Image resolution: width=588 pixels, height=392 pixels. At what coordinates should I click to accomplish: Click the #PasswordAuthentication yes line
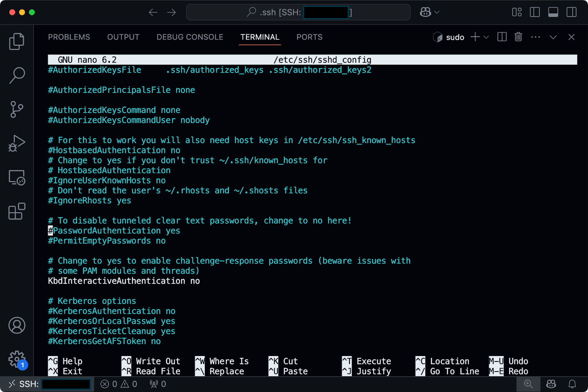(114, 231)
